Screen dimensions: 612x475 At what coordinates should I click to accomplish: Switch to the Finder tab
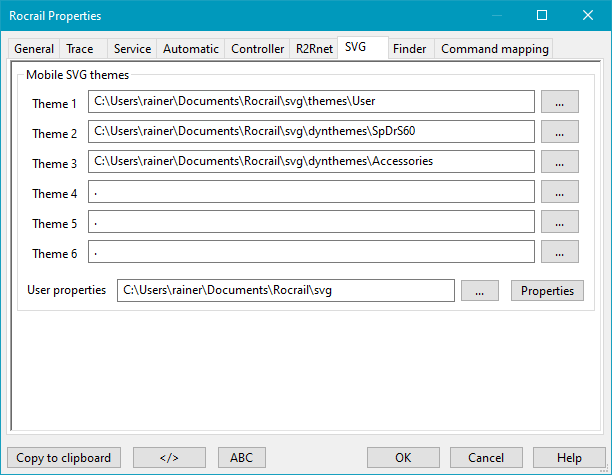409,49
